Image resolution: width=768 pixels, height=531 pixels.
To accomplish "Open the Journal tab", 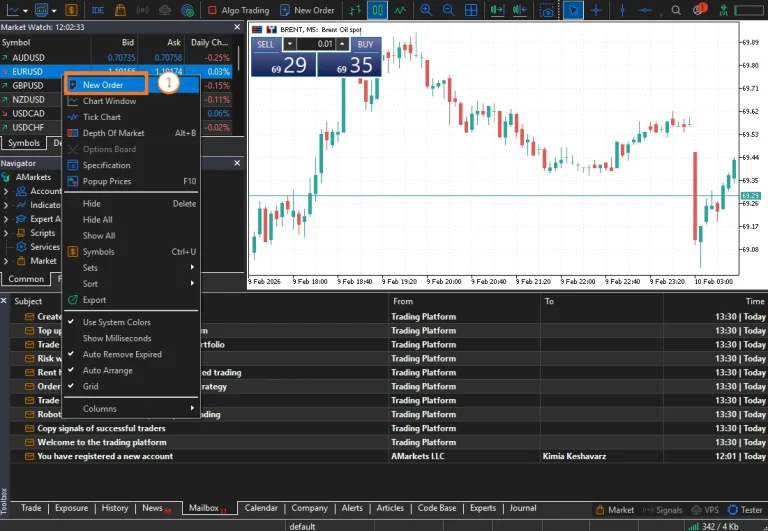I will [x=523, y=508].
